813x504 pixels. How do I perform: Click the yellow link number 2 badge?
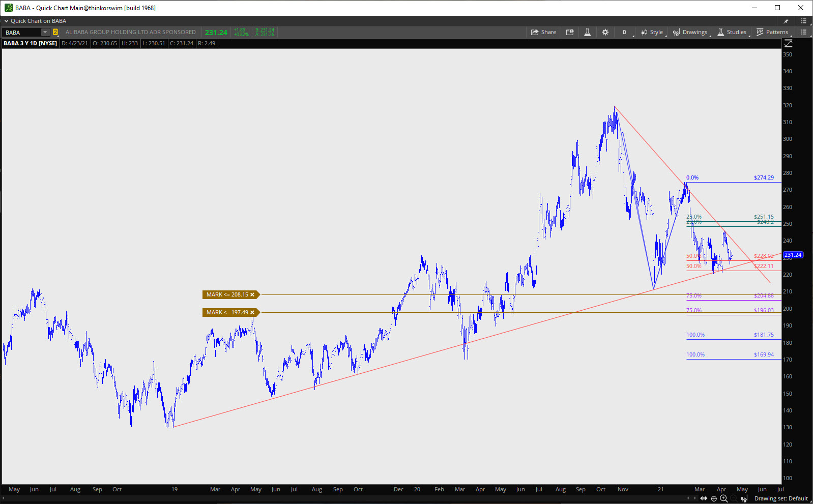[55, 32]
